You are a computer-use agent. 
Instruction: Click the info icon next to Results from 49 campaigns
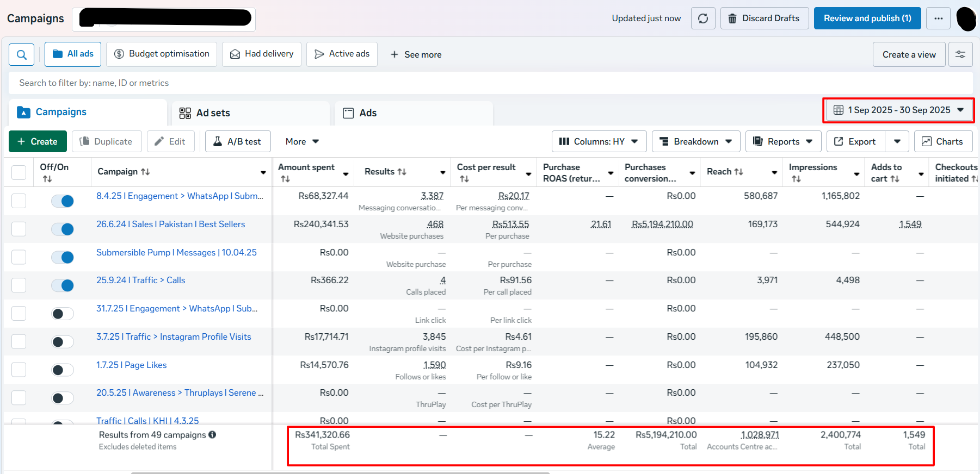point(212,435)
